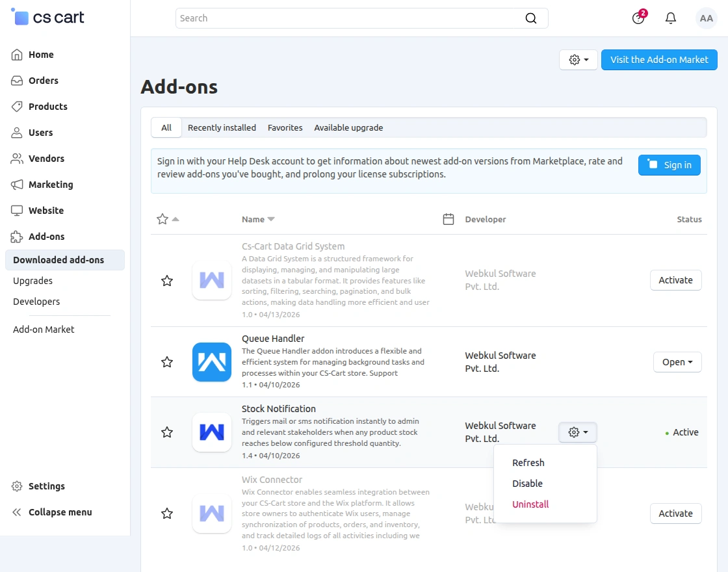Open the gear dropdown near Visit Add-on Market
The width and height of the screenshot is (728, 572).
click(577, 59)
